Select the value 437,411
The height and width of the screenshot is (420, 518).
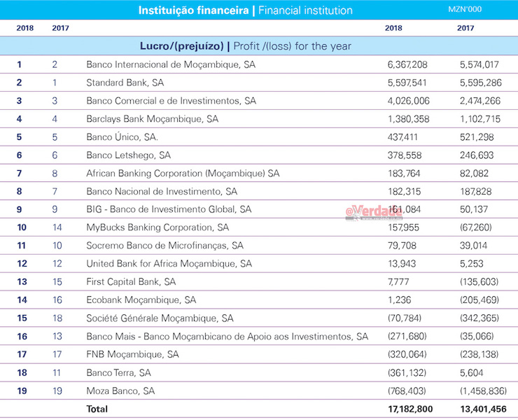point(402,136)
